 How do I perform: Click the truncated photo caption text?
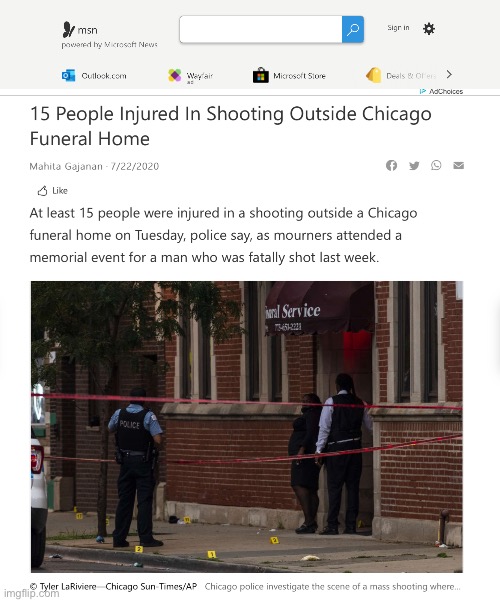(x=332, y=587)
